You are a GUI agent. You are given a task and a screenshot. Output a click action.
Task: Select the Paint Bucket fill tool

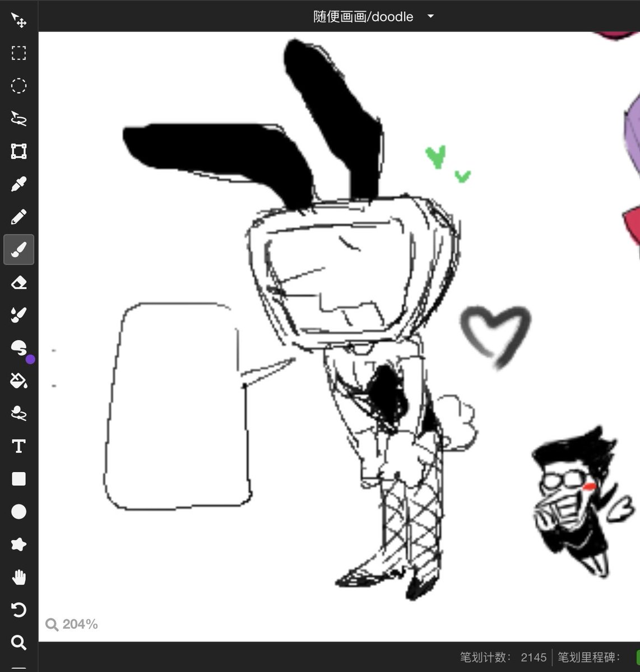click(x=18, y=381)
